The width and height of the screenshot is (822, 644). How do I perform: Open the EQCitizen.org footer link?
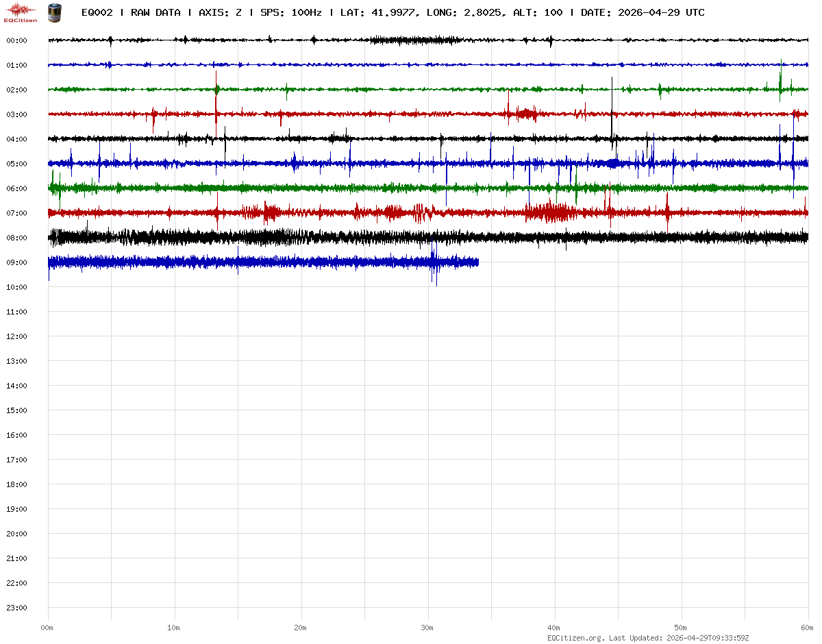576,638
